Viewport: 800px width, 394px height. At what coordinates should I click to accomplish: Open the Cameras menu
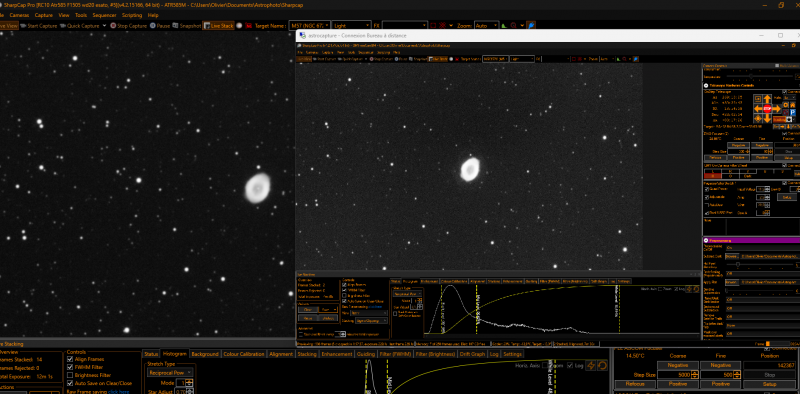point(19,15)
